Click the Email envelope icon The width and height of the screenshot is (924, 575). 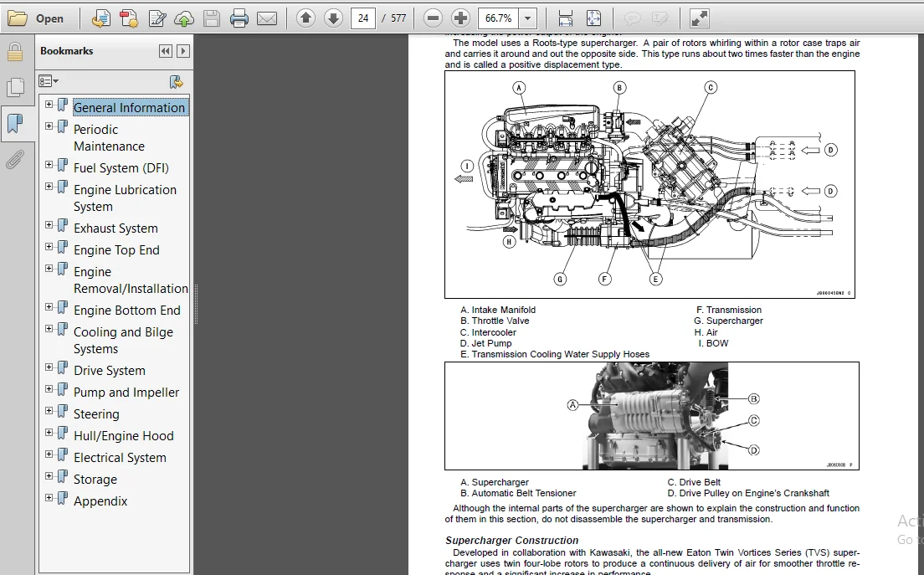[x=267, y=18]
